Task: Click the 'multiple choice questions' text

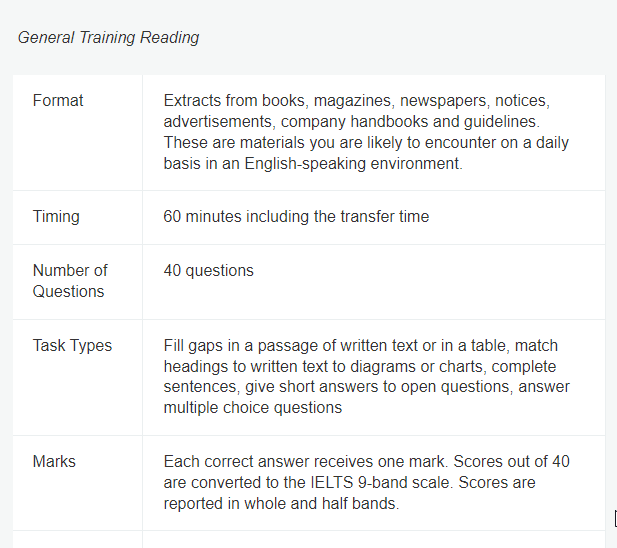Action: [253, 408]
